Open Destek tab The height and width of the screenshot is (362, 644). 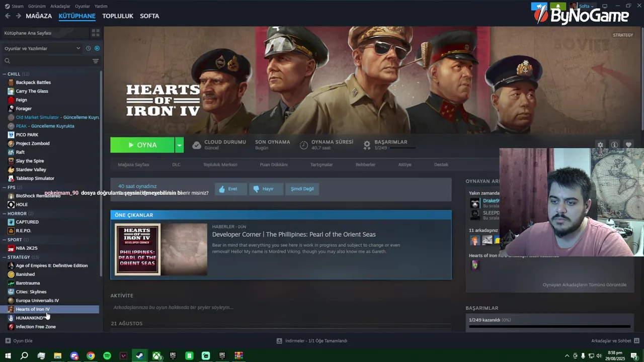point(441,164)
